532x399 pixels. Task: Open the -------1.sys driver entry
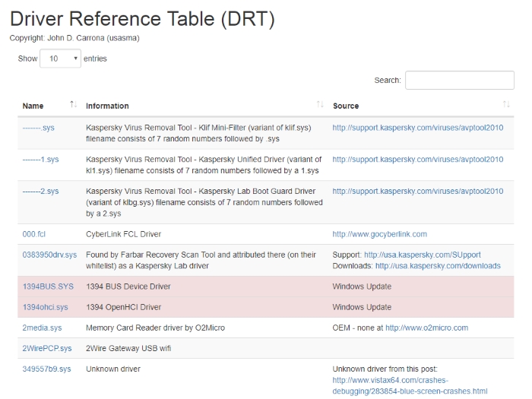(x=41, y=160)
